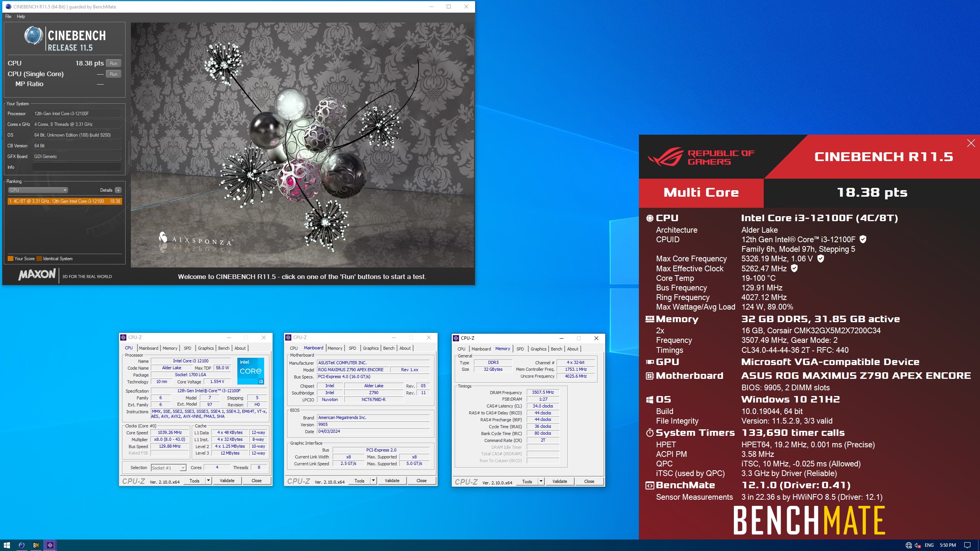980x551 pixels.
Task: Click the Cinebench globe logo
Action: coord(33,36)
